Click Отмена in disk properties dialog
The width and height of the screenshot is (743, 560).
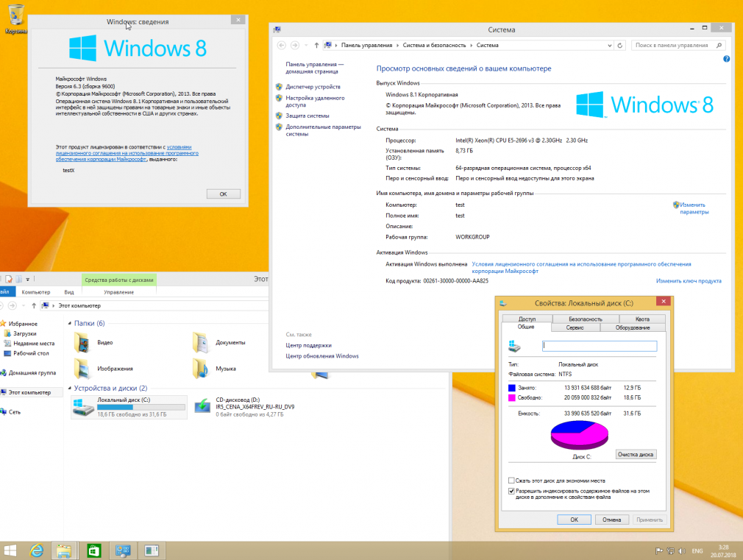tap(611, 520)
